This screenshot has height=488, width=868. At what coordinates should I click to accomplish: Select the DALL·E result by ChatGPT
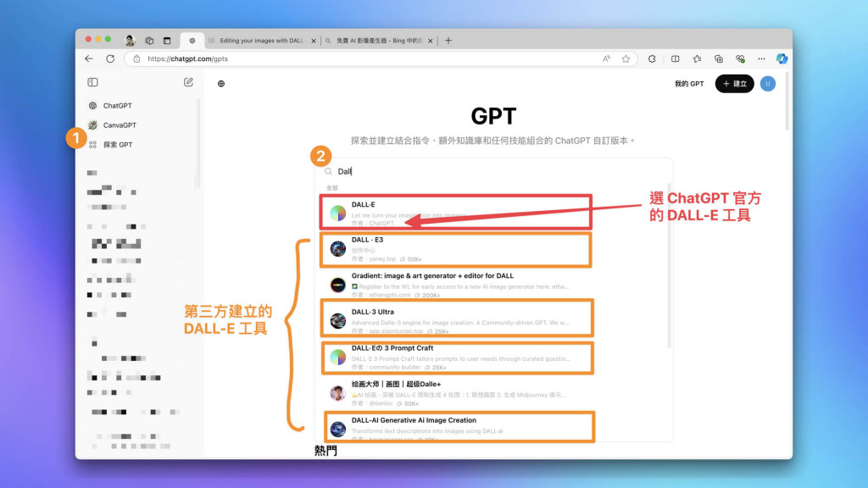pos(455,213)
